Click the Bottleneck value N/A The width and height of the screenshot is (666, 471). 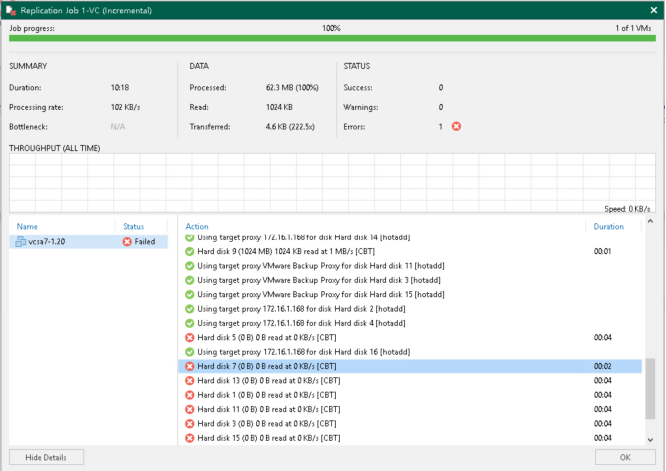coord(118,127)
